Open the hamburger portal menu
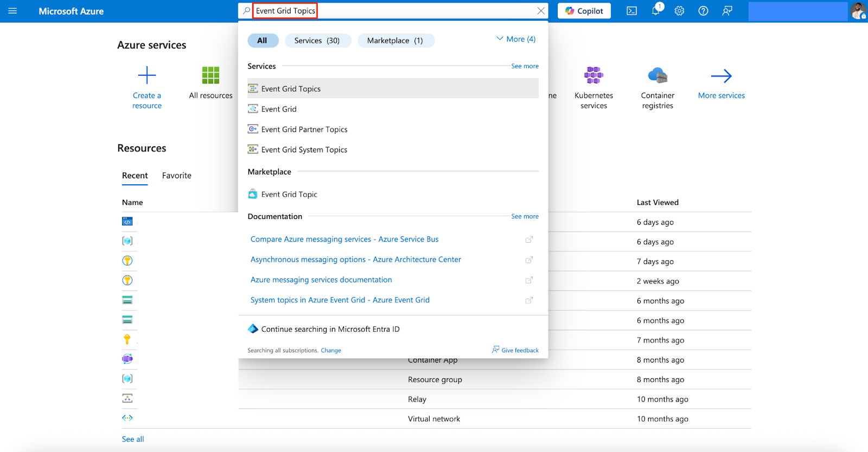The width and height of the screenshot is (868, 452). point(12,11)
